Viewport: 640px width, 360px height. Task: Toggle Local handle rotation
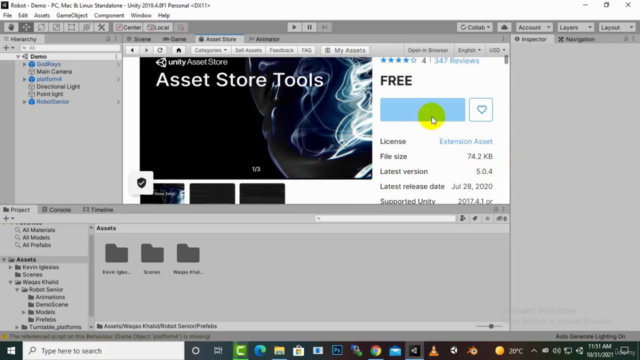[158, 27]
